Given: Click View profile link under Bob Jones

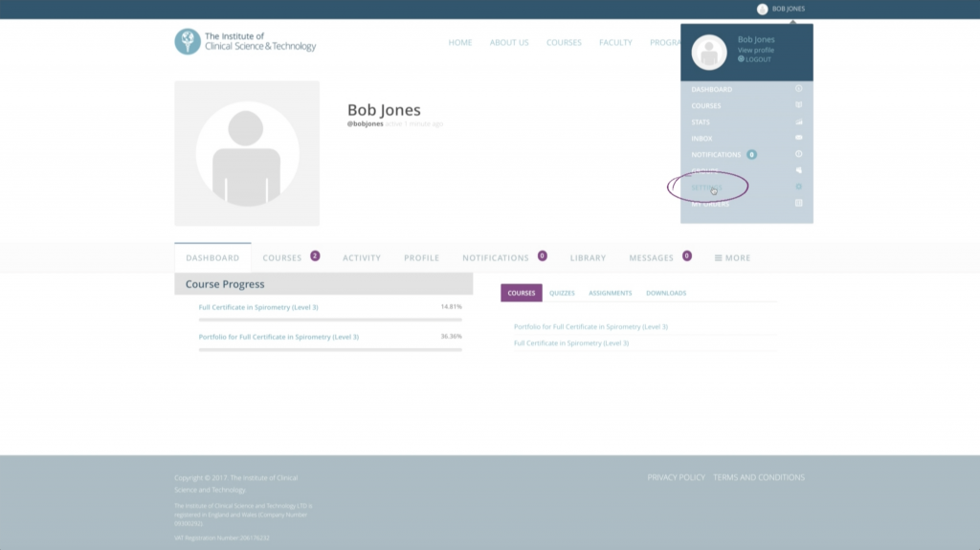Looking at the screenshot, I should [x=756, y=50].
